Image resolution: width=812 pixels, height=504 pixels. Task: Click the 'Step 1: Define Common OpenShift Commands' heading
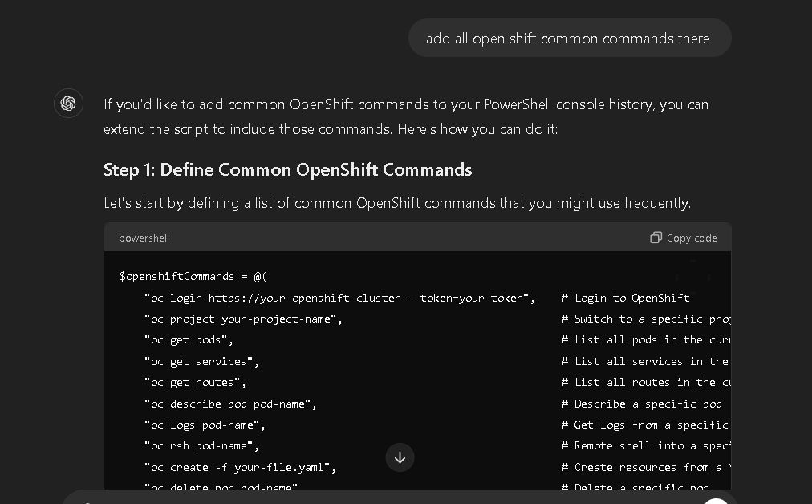click(287, 170)
